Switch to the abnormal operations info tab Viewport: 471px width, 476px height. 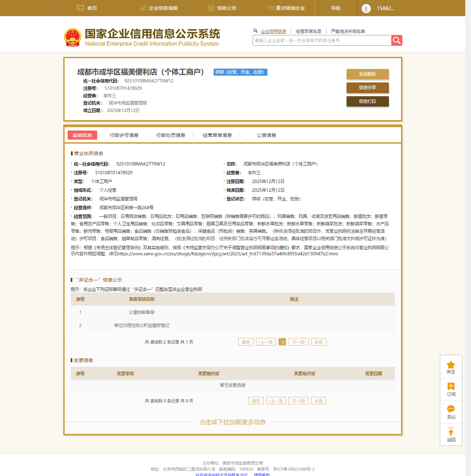pyautogui.click(x=217, y=135)
